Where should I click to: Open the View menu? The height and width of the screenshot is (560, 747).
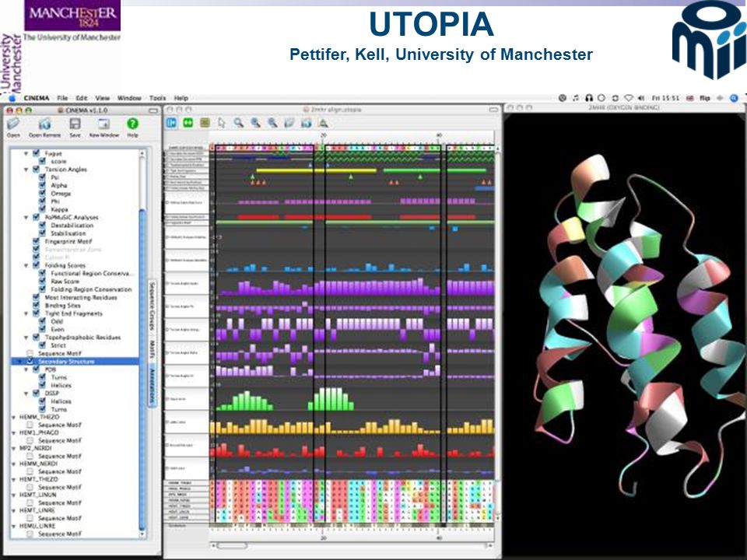(x=103, y=98)
